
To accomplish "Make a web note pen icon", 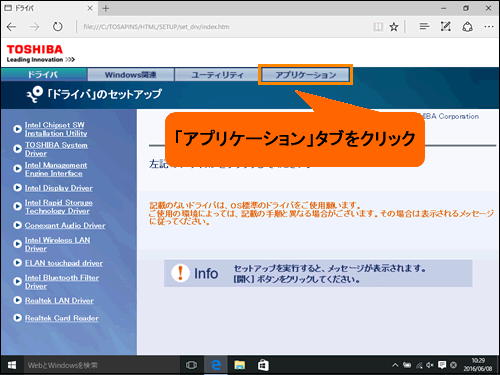I will 446,26.
